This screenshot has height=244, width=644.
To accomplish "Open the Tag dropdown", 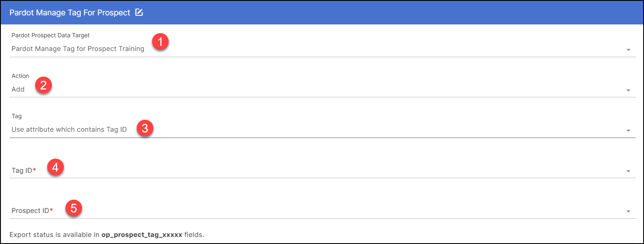I will coord(290,129).
